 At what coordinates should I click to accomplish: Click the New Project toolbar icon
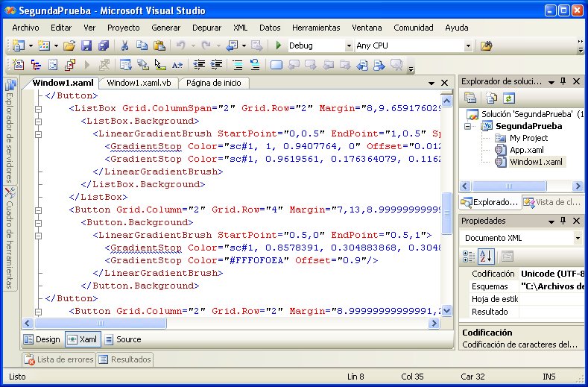(19, 45)
